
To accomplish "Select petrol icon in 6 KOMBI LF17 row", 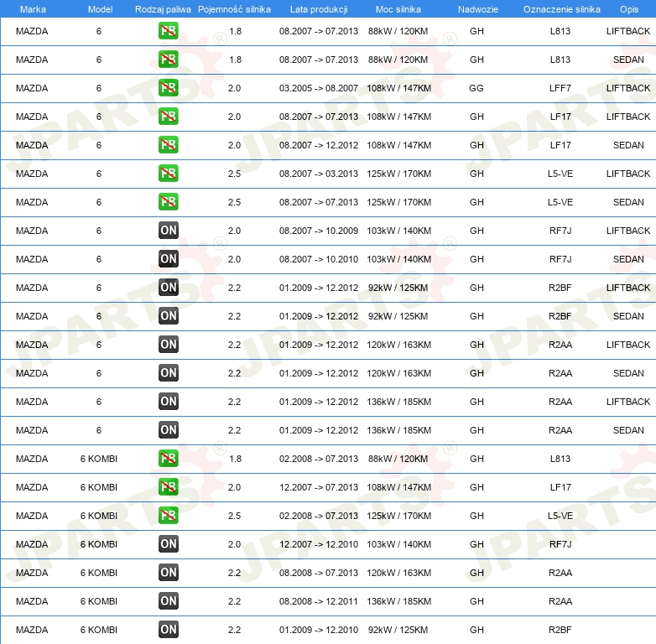I will click(168, 486).
